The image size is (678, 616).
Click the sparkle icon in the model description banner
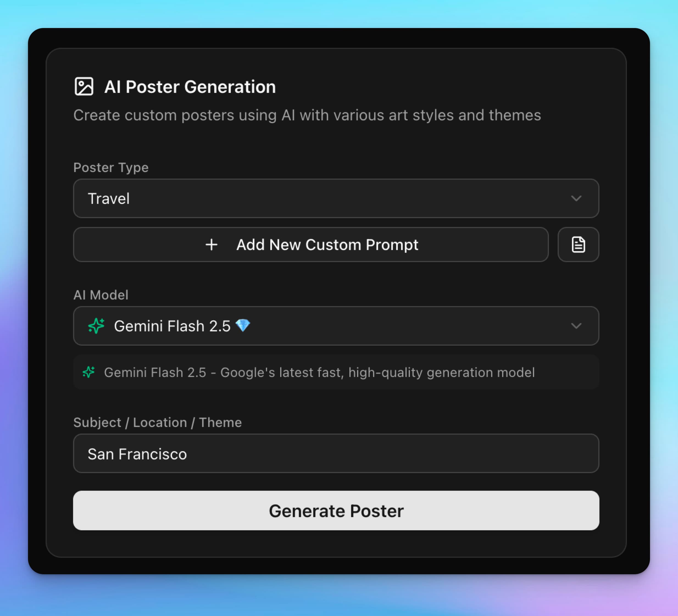(89, 372)
